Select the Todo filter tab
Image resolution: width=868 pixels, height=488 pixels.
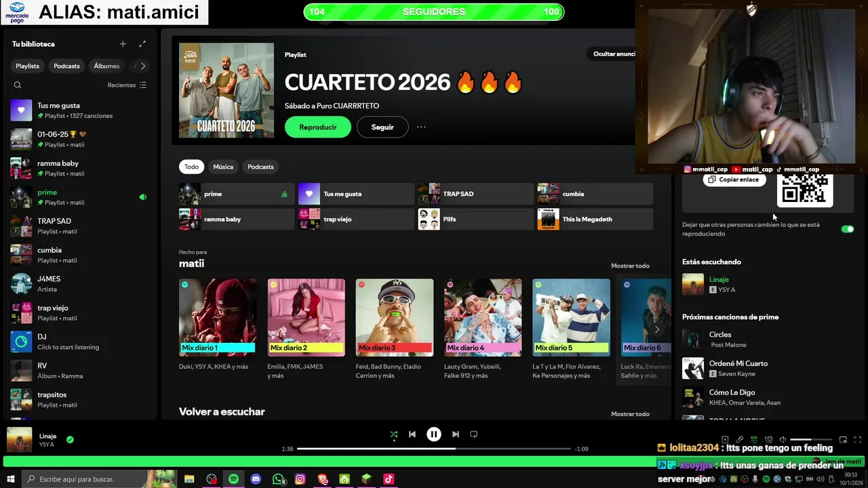[x=192, y=167]
